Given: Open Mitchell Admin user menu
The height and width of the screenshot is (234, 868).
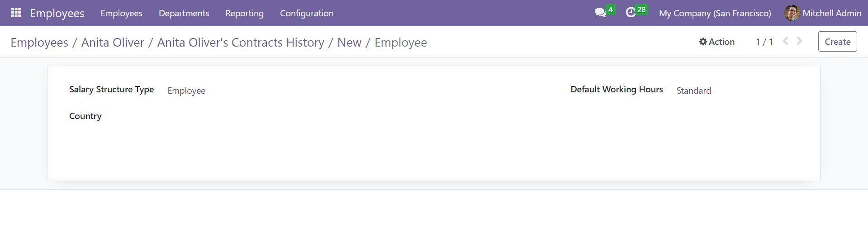Looking at the screenshot, I should [x=823, y=13].
